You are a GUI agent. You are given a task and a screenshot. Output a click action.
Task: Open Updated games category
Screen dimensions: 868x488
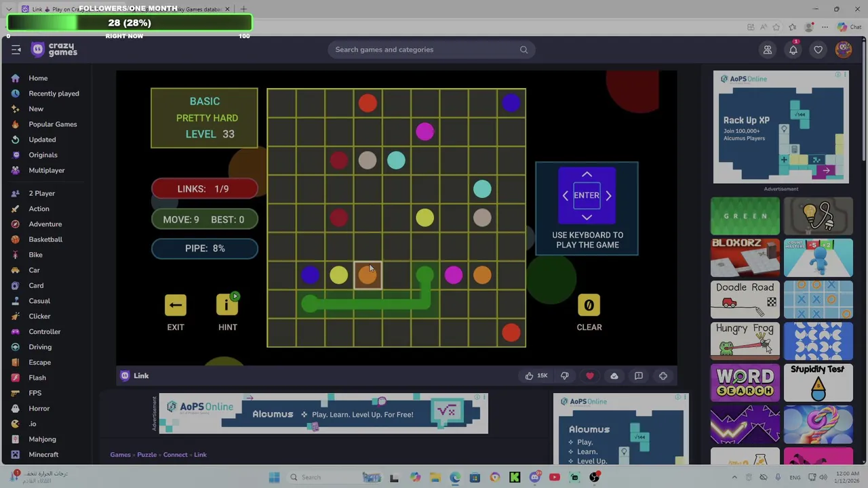point(42,140)
